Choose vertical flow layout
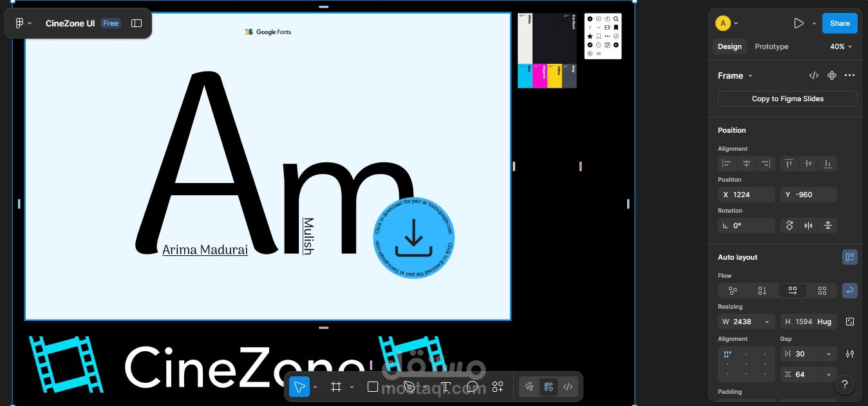This screenshot has width=868, height=406. click(x=762, y=291)
